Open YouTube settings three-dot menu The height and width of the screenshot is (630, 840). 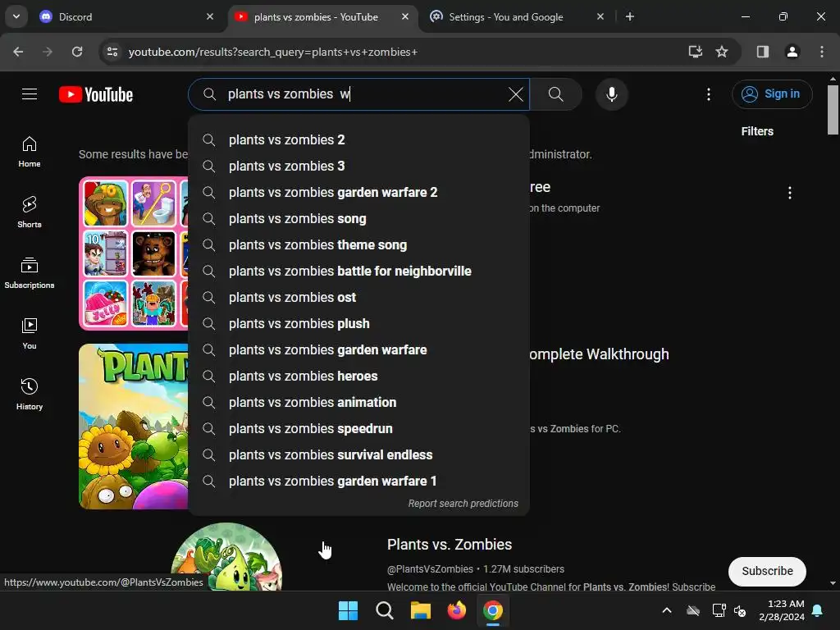point(708,94)
